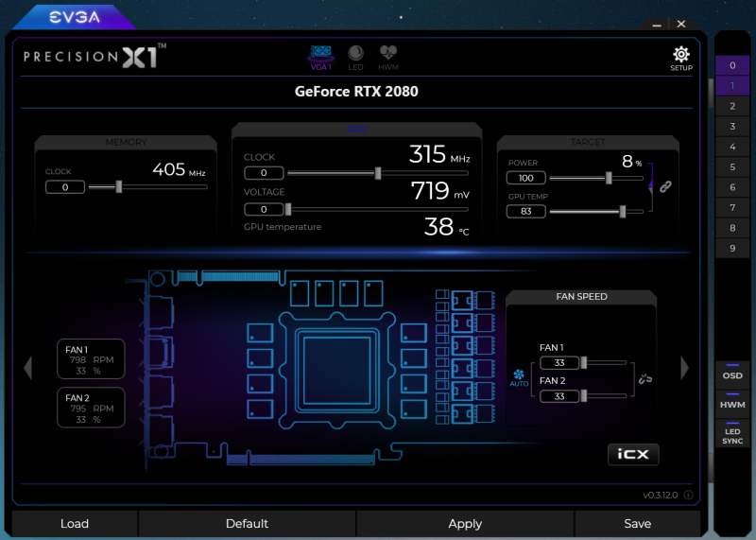Select profile slot 8
Image resolution: width=756 pixels, height=540 pixels.
732,227
